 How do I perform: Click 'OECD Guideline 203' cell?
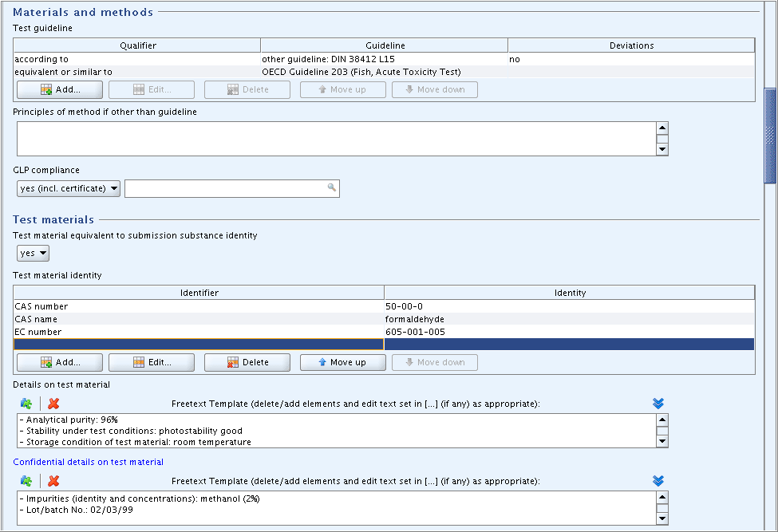click(x=385, y=72)
